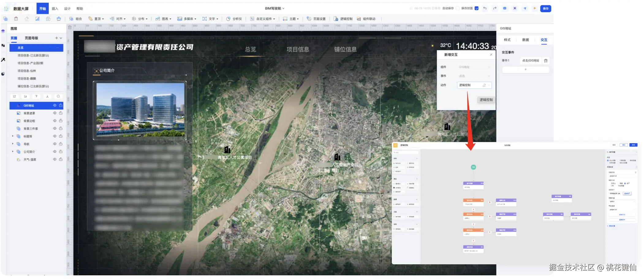Open the 逻辑控制 toolbar tool
The image size is (644, 279).
tap(343, 19)
